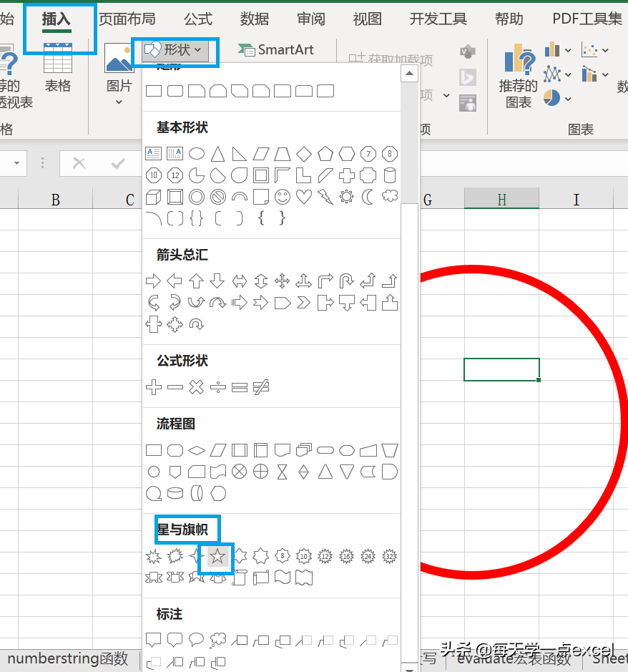Click the shapes list scroll-up arrow
Image resolution: width=628 pixels, height=672 pixels.
410,74
